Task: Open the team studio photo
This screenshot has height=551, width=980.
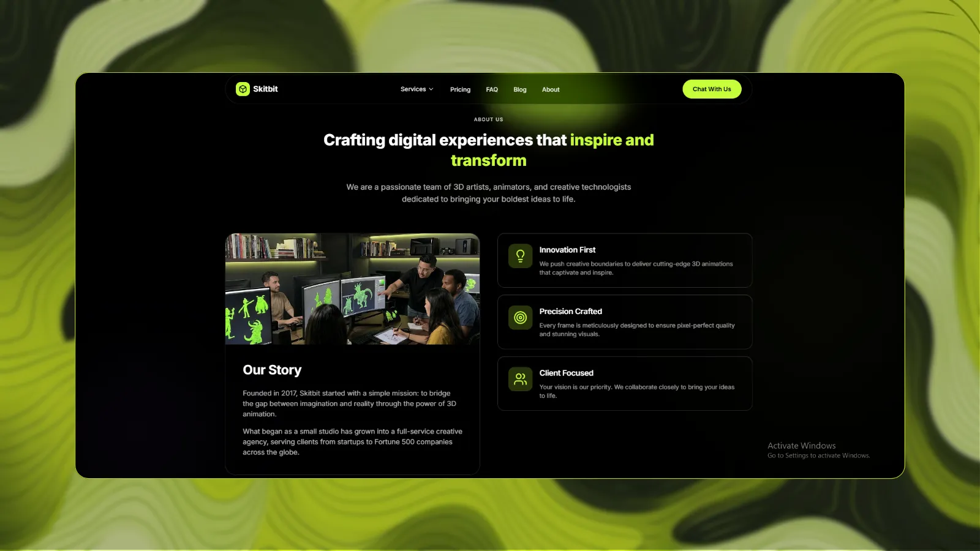Action: [352, 289]
